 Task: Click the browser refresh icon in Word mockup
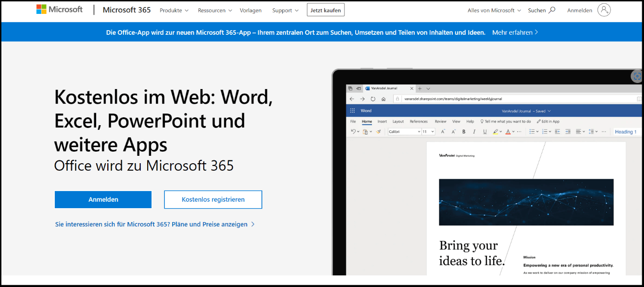click(373, 99)
